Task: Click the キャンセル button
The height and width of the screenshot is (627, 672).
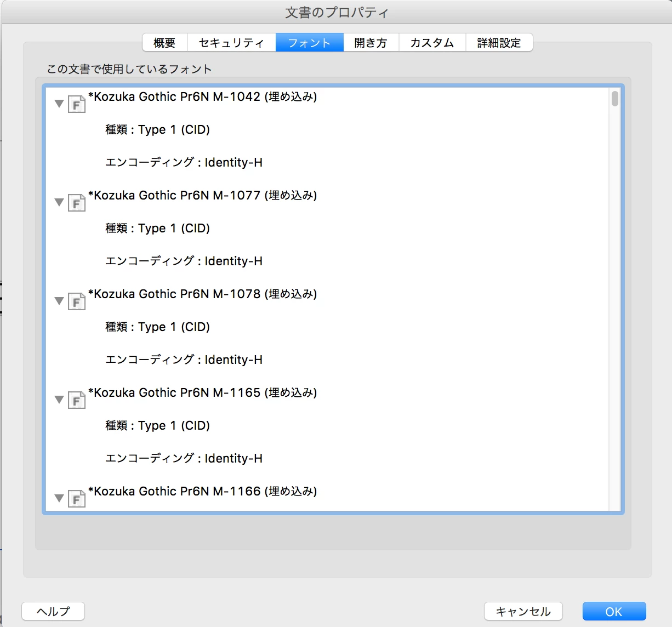Action: pos(523,611)
